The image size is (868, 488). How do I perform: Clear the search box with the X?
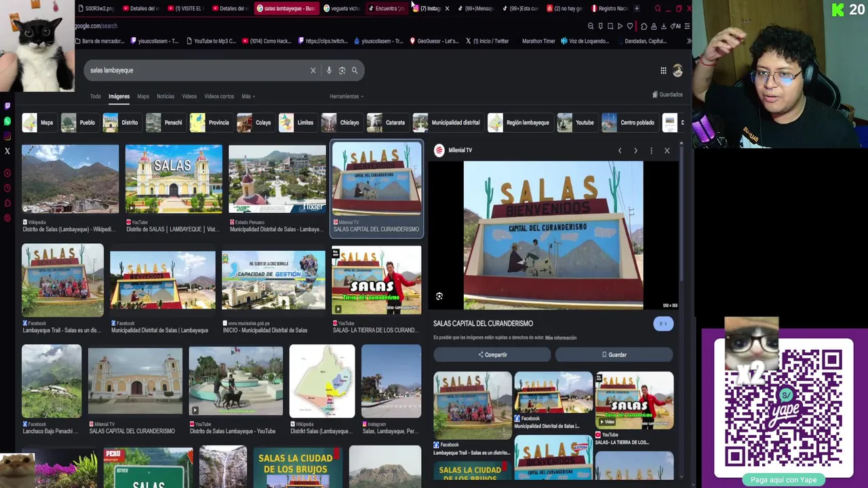pyautogui.click(x=313, y=70)
